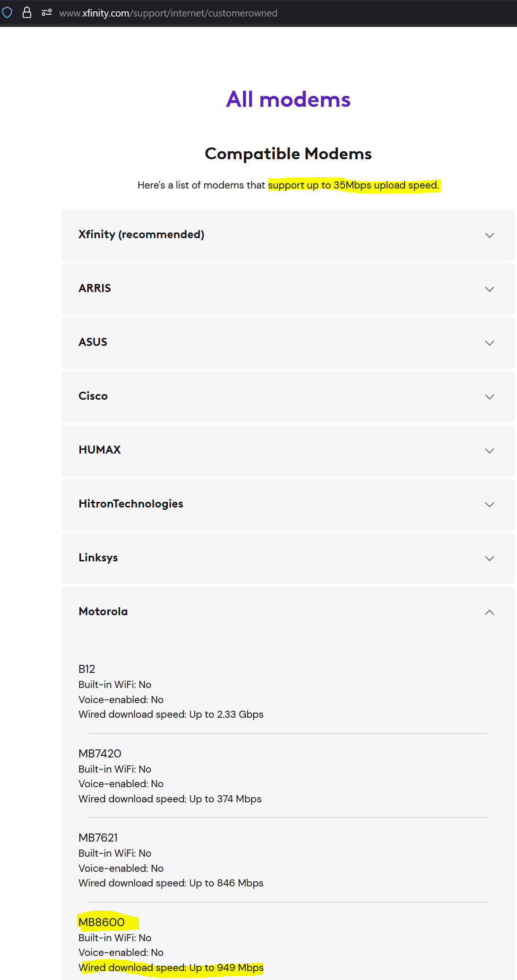Expand the Linksys section chevron
This screenshot has height=980, width=517.
click(490, 559)
